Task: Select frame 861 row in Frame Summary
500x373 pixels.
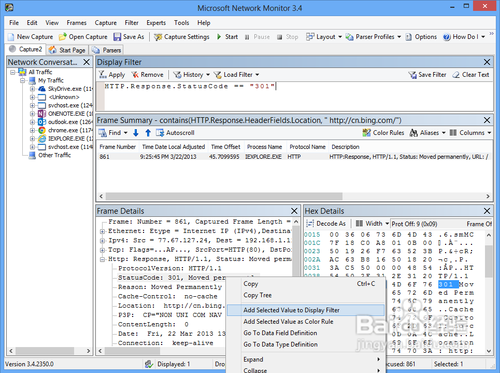Action: 294,157
